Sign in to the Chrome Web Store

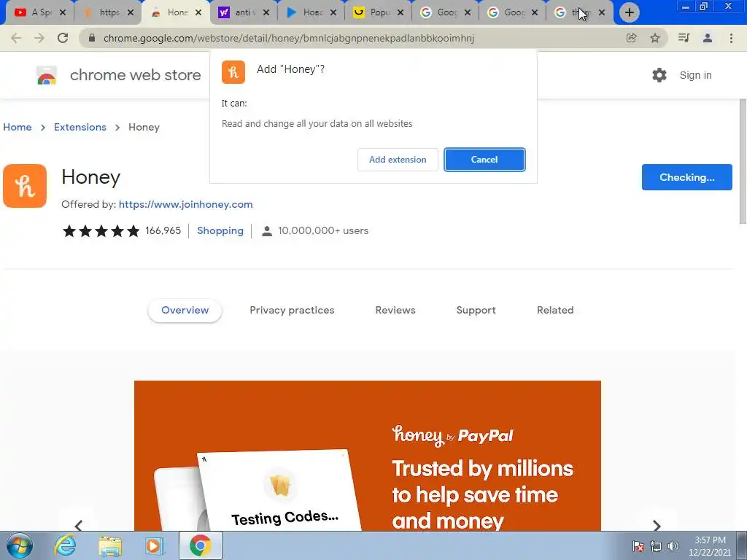click(x=695, y=75)
